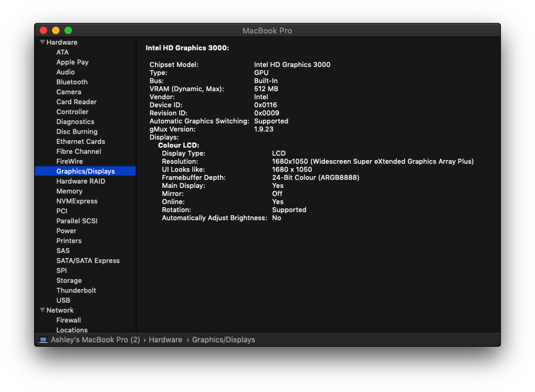Open the PCI section
The width and height of the screenshot is (535, 392).
62,211
